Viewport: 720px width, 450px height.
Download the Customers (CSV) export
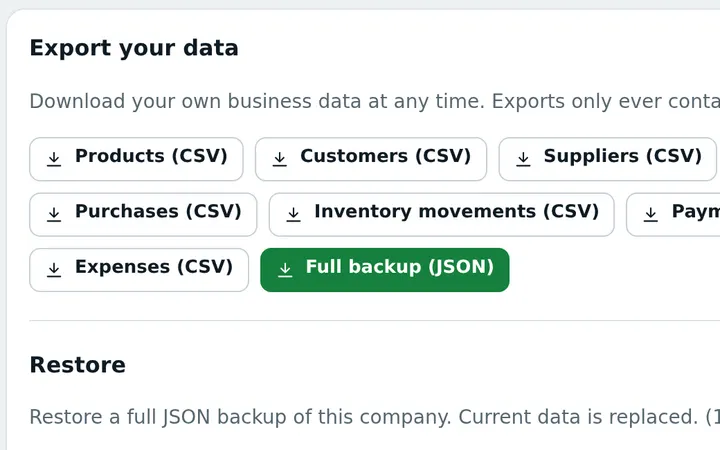(371, 159)
